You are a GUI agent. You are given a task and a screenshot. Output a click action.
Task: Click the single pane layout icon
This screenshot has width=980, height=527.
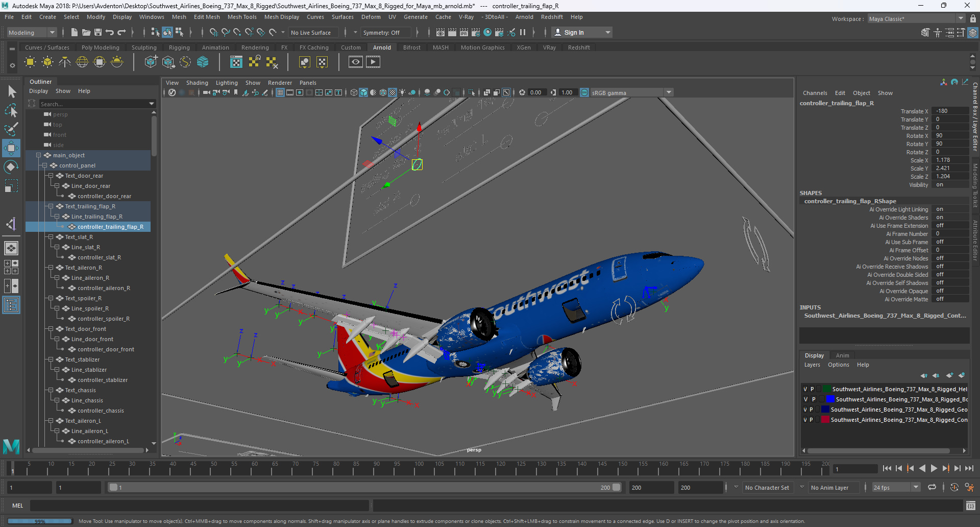(x=11, y=248)
